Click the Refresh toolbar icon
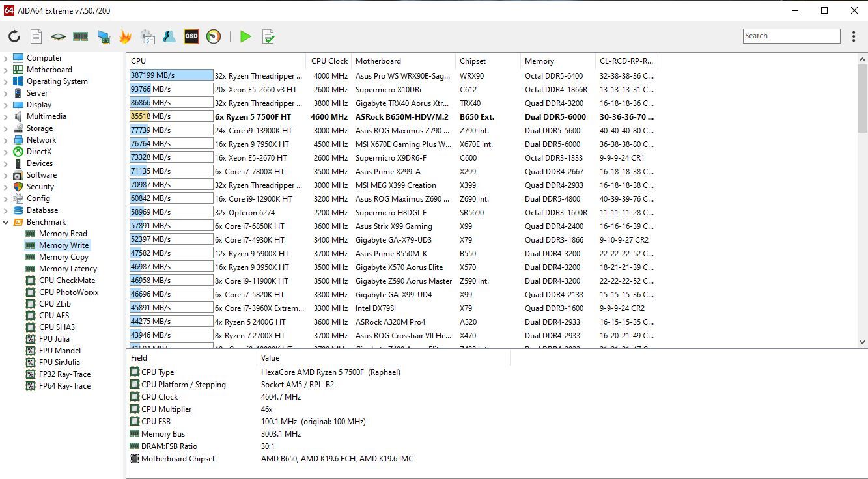 [x=14, y=36]
